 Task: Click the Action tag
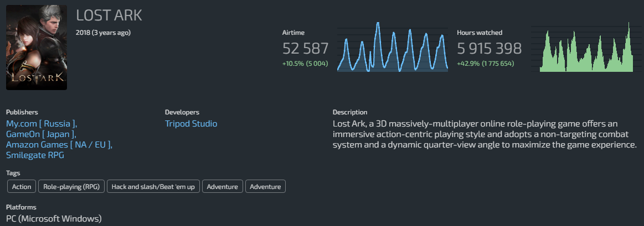point(22,187)
